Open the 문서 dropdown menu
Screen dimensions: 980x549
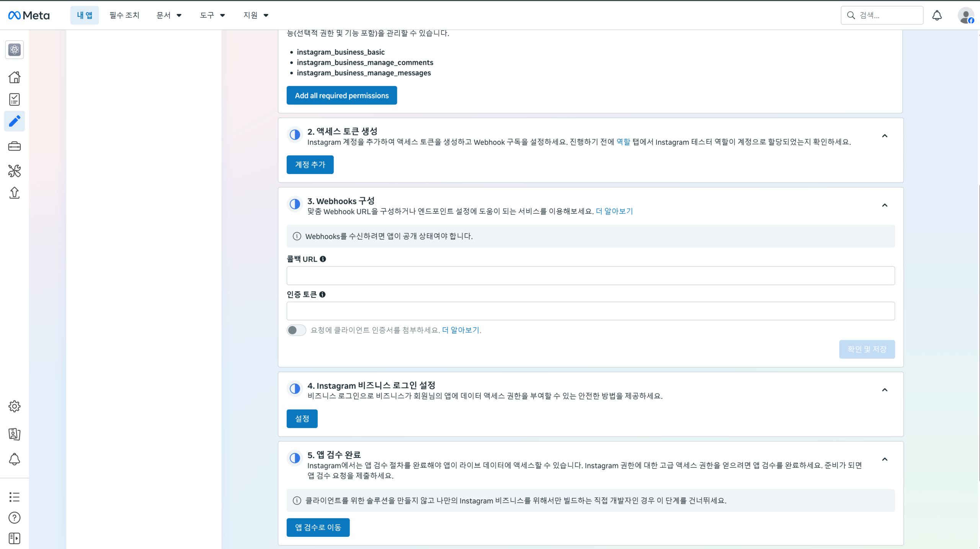coord(169,15)
